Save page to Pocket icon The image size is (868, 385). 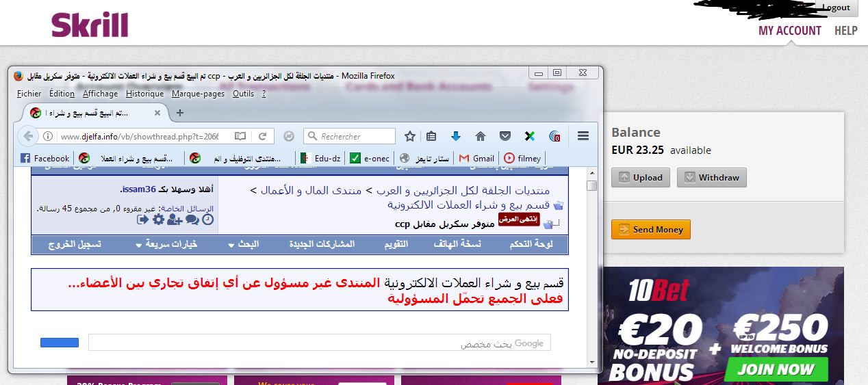(505, 136)
